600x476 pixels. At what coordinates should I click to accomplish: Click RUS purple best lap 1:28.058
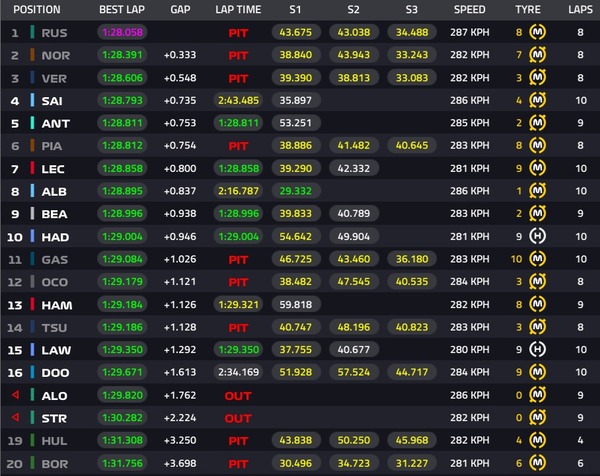[x=122, y=32]
